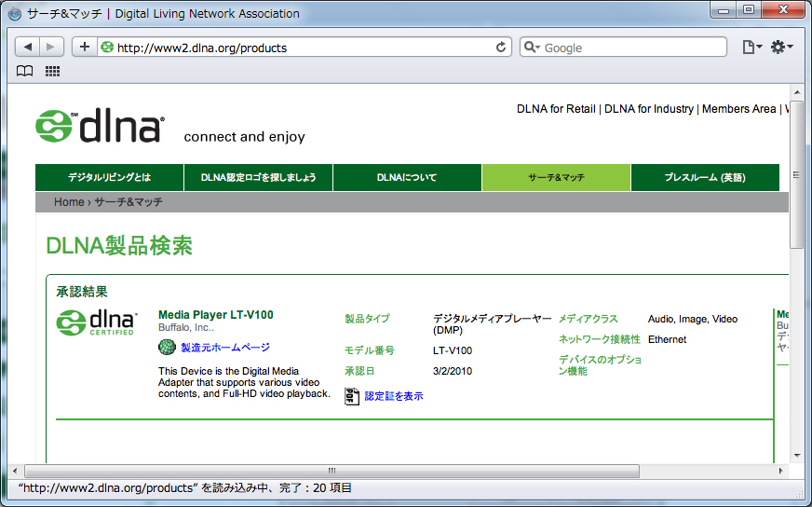Click the horizontal scrollbar left arrow
The width and height of the screenshot is (812, 507).
(15, 471)
